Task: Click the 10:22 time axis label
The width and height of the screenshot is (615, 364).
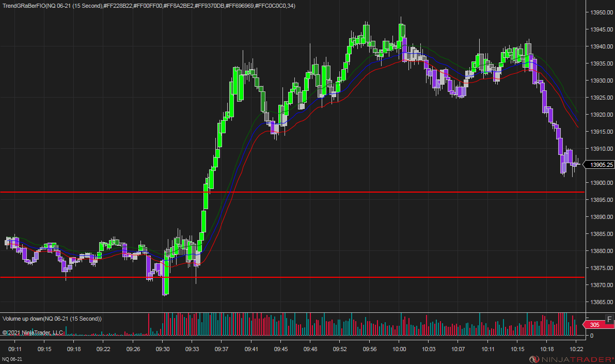Action: click(576, 349)
